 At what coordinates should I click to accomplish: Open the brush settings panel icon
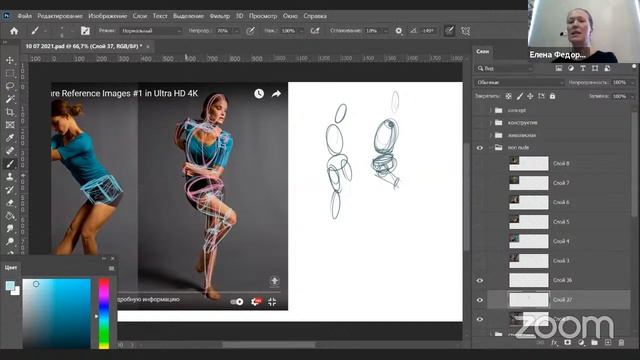(85, 31)
